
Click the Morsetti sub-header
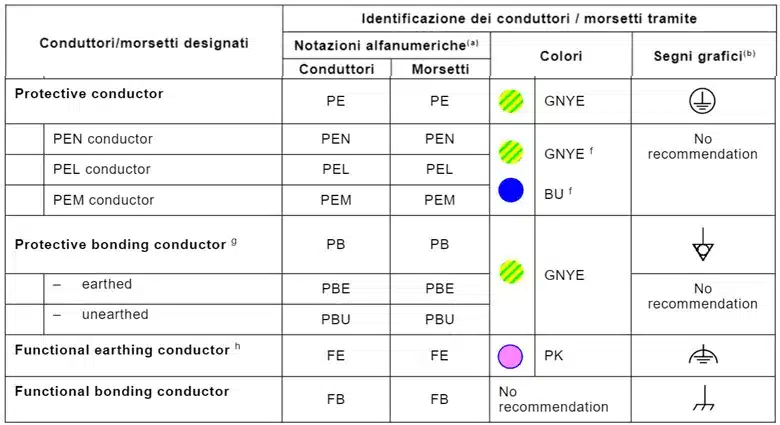coord(440,69)
